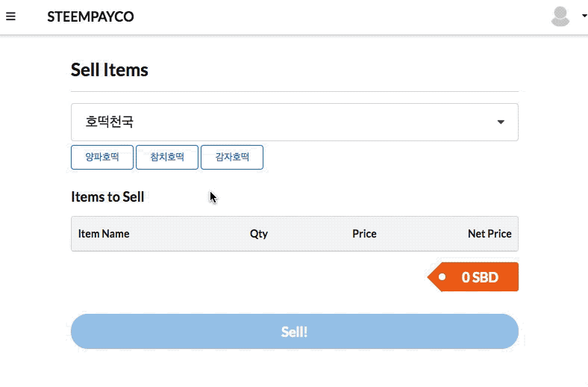Click the store dropdown arrow icon
The width and height of the screenshot is (588, 387).
pyautogui.click(x=501, y=122)
